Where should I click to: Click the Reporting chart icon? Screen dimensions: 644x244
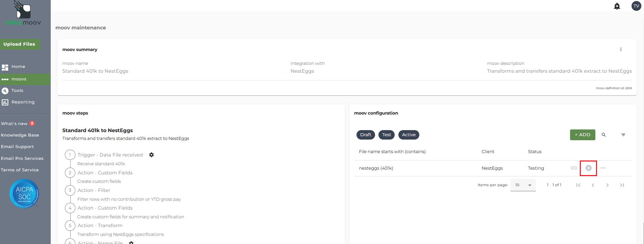[5, 102]
